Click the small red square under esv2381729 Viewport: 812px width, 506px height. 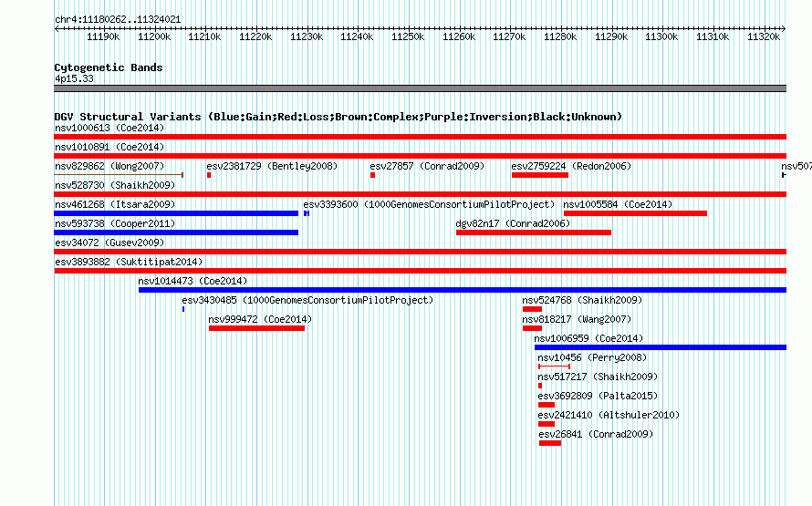point(209,175)
